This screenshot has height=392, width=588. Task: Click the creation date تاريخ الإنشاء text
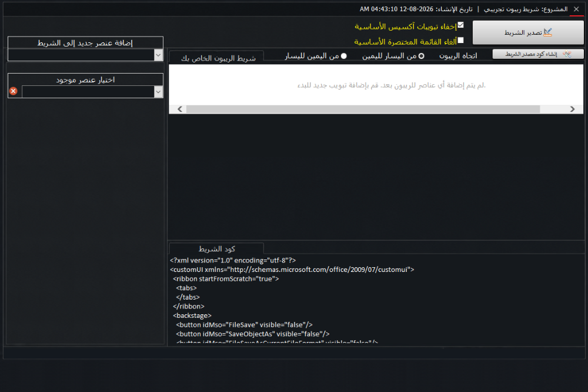(416, 9)
